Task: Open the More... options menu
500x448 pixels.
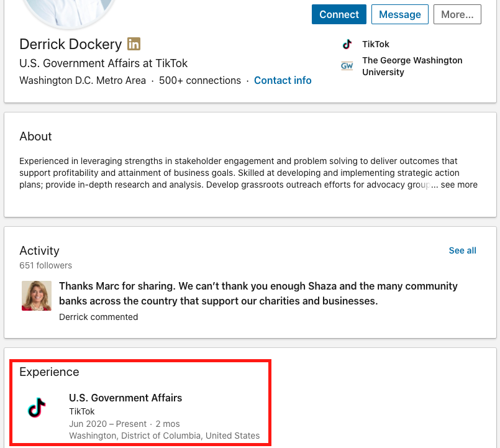Action: click(457, 14)
